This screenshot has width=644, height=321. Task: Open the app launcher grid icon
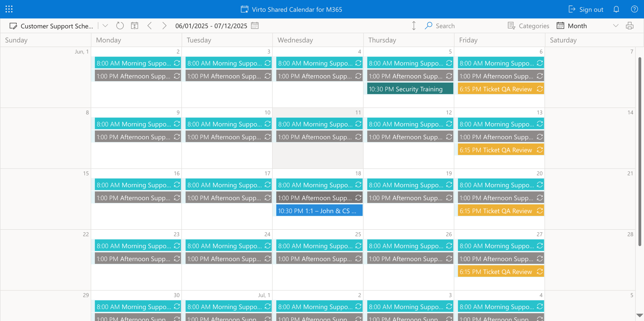tap(9, 9)
